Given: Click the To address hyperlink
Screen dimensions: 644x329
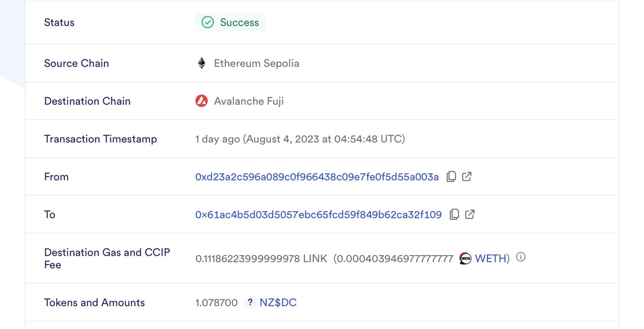Looking at the screenshot, I should [x=318, y=214].
